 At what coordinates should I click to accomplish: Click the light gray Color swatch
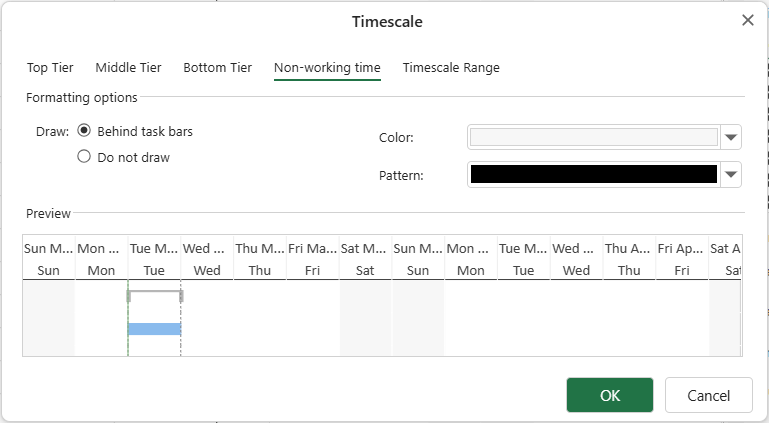pyautogui.click(x=594, y=137)
